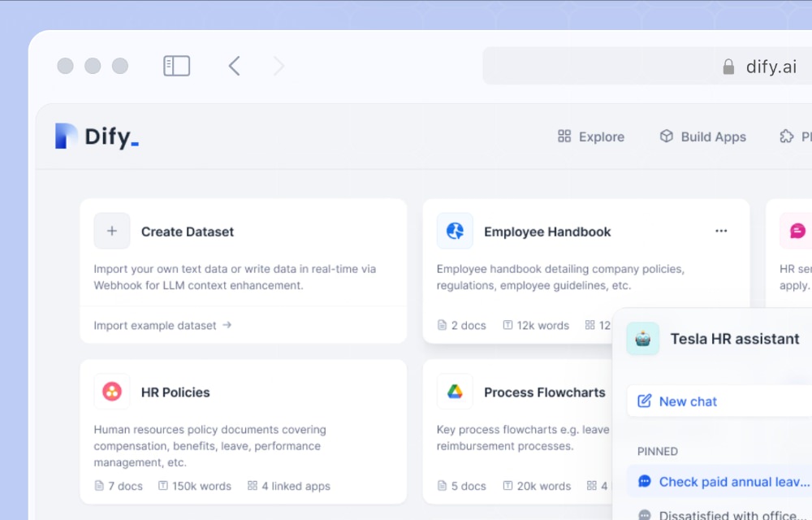Click the Tesla HR assistant robot avatar
This screenshot has width=812, height=520.
click(642, 339)
